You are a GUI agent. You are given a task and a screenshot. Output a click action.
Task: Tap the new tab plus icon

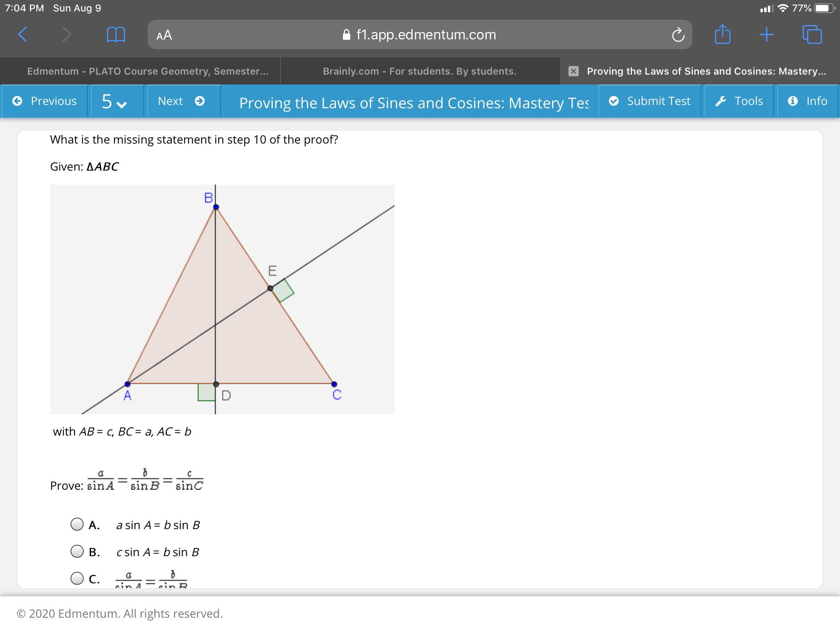(766, 34)
